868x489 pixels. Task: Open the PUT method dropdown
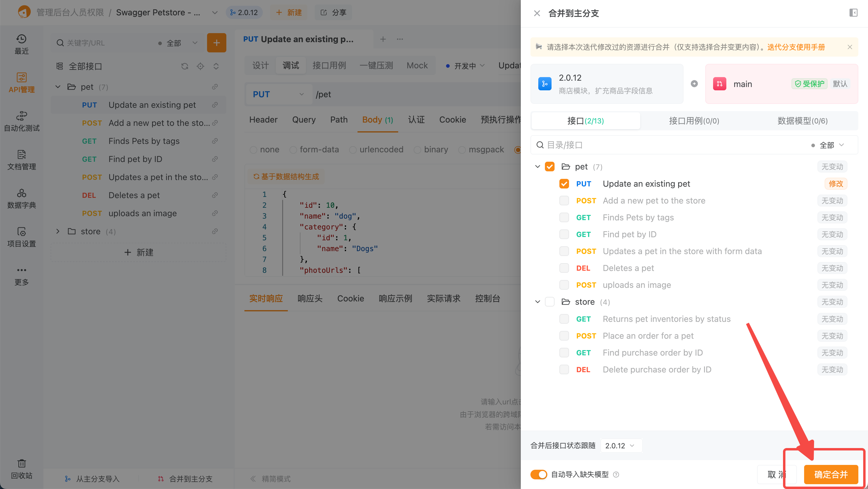[x=278, y=94]
